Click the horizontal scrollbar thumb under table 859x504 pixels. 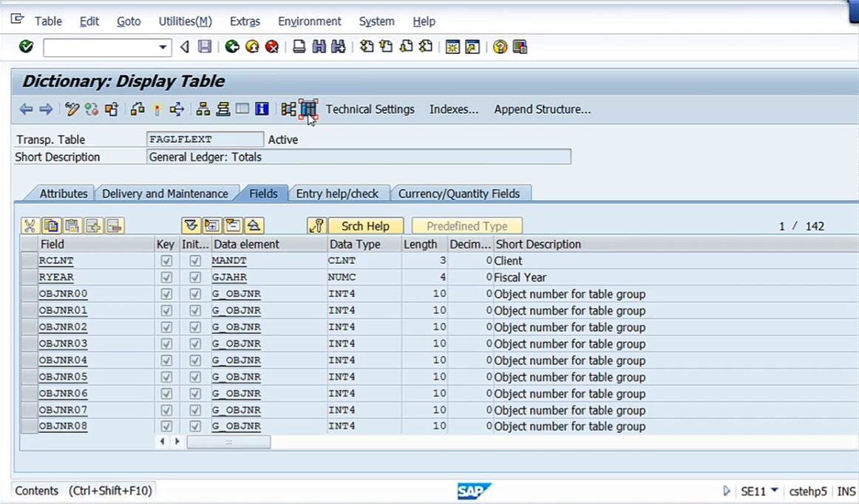(228, 441)
